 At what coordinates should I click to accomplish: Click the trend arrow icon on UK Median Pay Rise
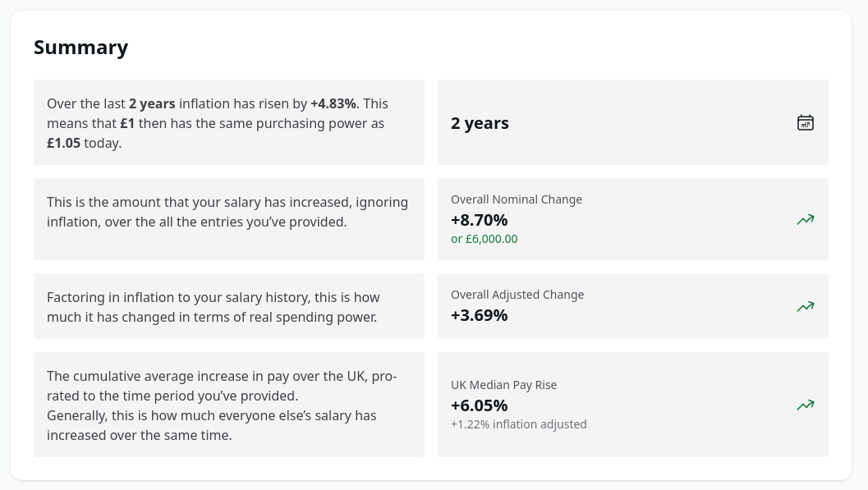(x=806, y=405)
